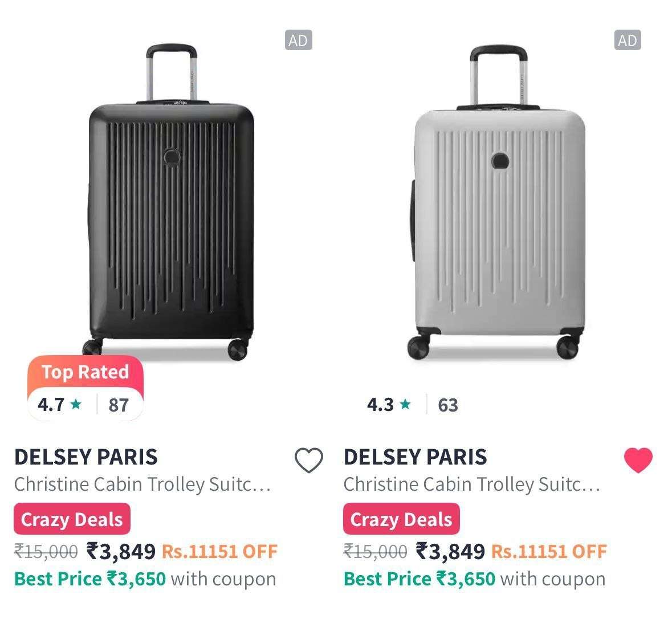The height and width of the screenshot is (623, 672).
Task: Open the 63 reviews count
Action: [448, 405]
